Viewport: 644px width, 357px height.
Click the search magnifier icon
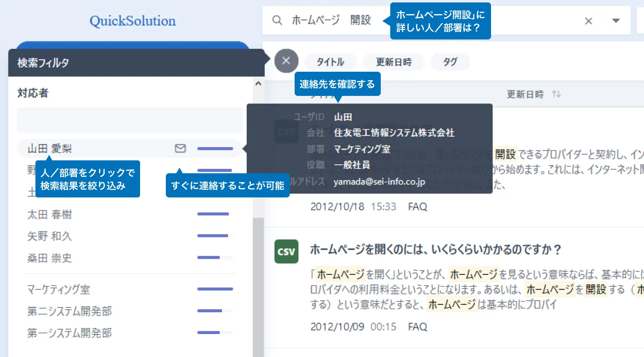click(x=277, y=20)
